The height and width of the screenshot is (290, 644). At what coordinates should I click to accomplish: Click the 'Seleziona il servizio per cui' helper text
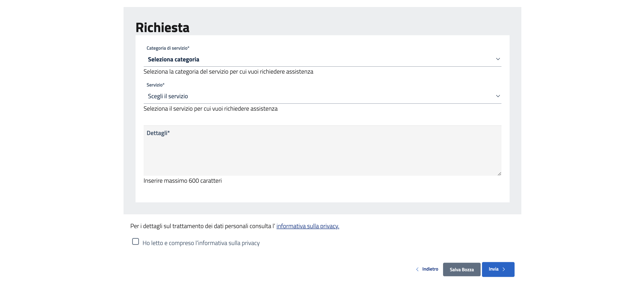click(210, 109)
